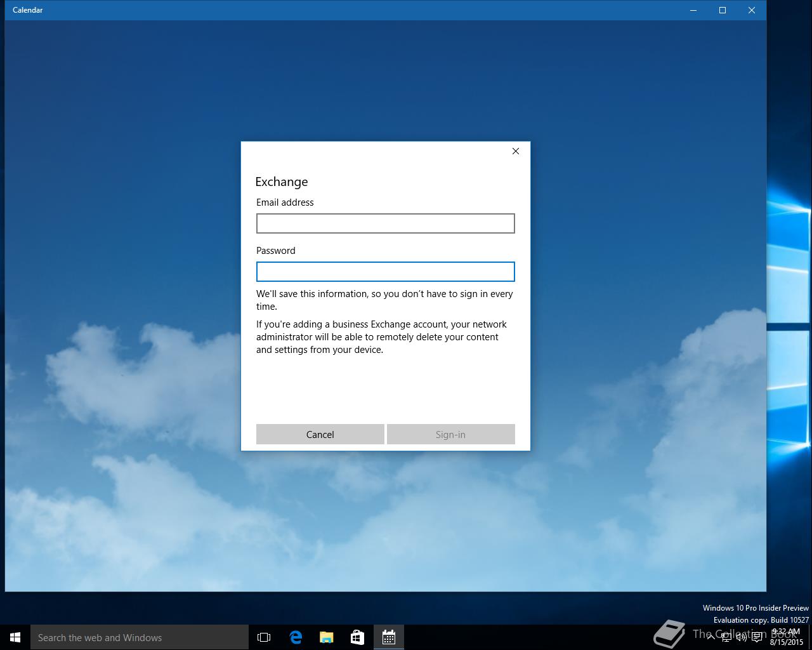The width and height of the screenshot is (812, 650).
Task: Open the Windows Store taskbar icon
Action: [358, 637]
